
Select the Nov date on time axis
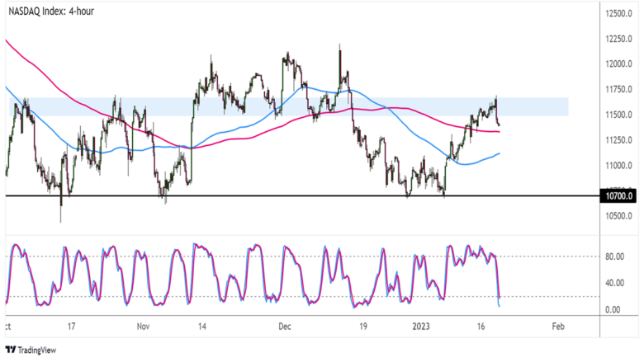(142, 327)
